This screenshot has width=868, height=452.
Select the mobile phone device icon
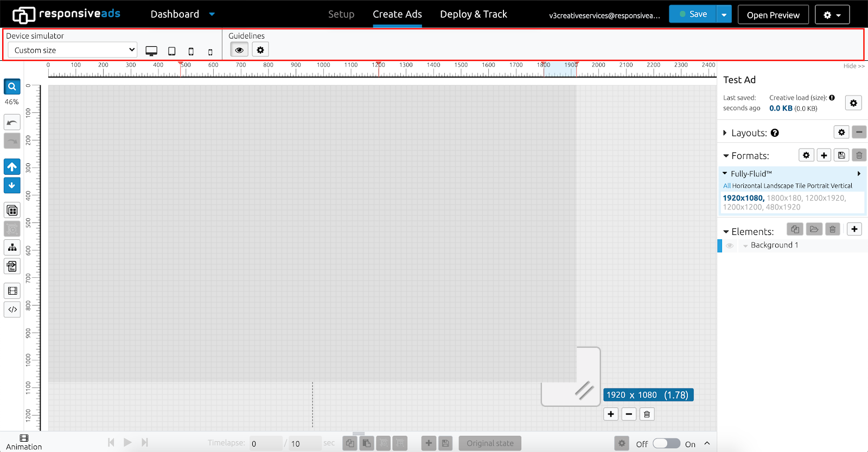(210, 52)
